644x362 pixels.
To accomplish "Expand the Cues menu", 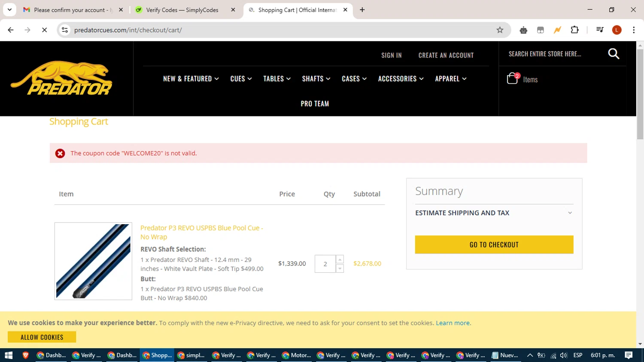I will click(241, 79).
